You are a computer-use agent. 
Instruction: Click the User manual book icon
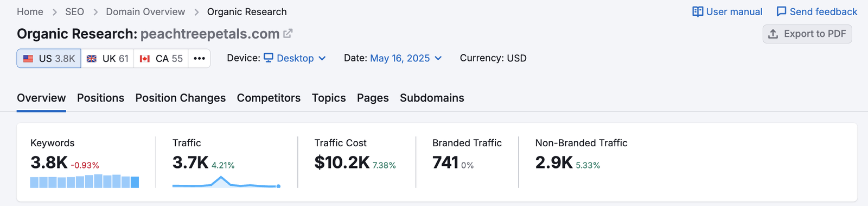(x=698, y=11)
